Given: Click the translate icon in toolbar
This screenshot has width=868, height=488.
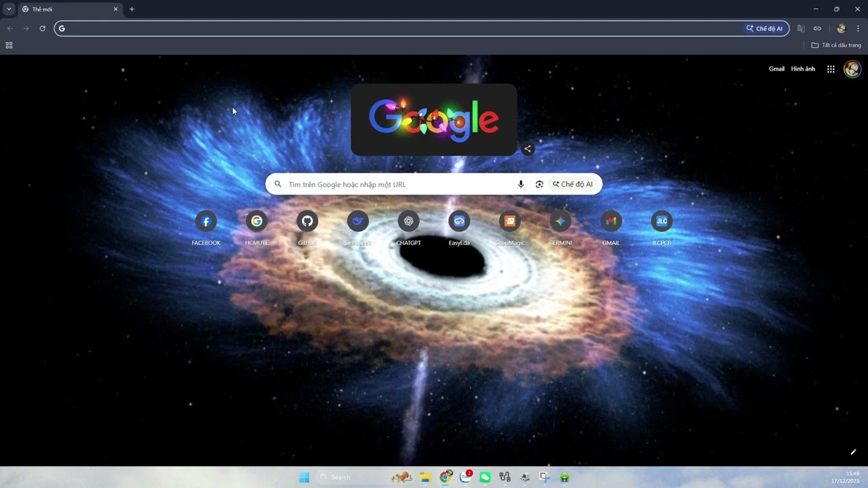Looking at the screenshot, I should 801,28.
